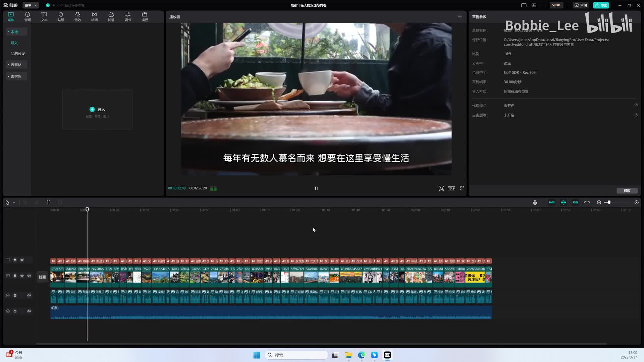Click the timeline zoom slider handle
644x362 pixels.
[609, 202]
